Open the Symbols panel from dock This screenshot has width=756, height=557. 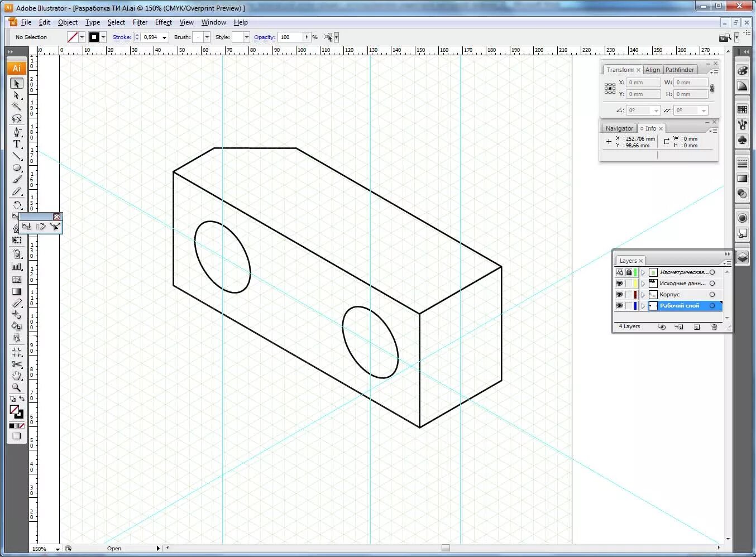[x=742, y=140]
